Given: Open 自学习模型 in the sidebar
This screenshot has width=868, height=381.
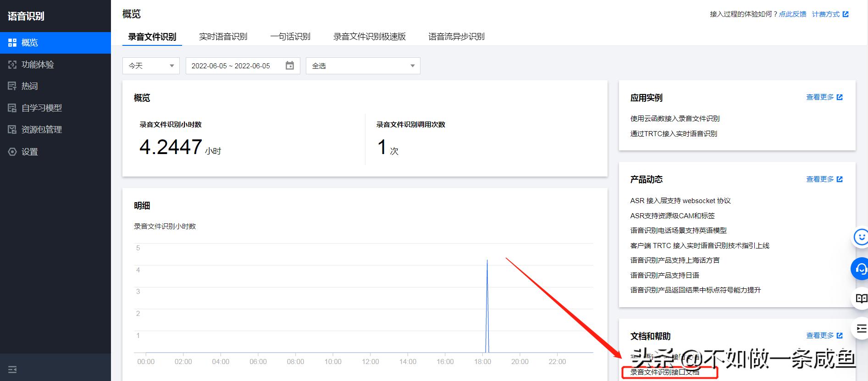Looking at the screenshot, I should 55,108.
